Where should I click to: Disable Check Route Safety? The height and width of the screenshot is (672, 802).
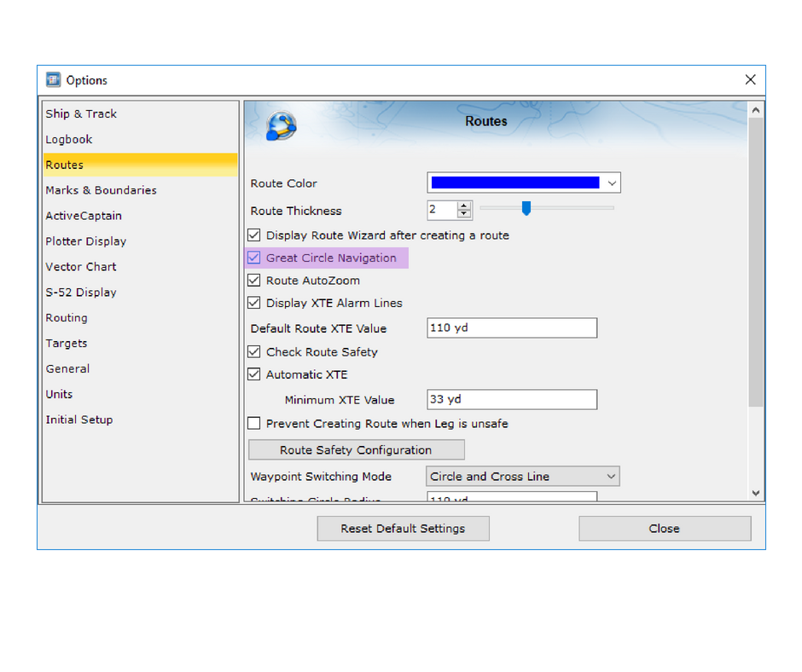pyautogui.click(x=254, y=351)
